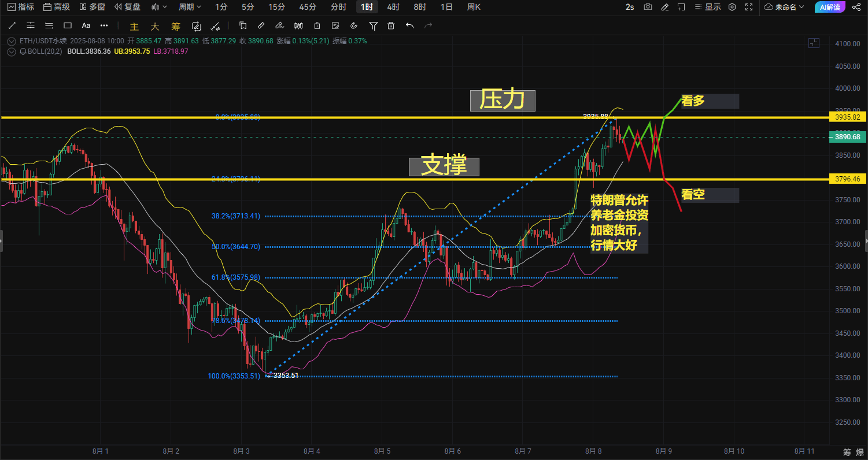Click the 筹 chip distribution toolbar button
The image size is (868, 460).
pos(175,26)
